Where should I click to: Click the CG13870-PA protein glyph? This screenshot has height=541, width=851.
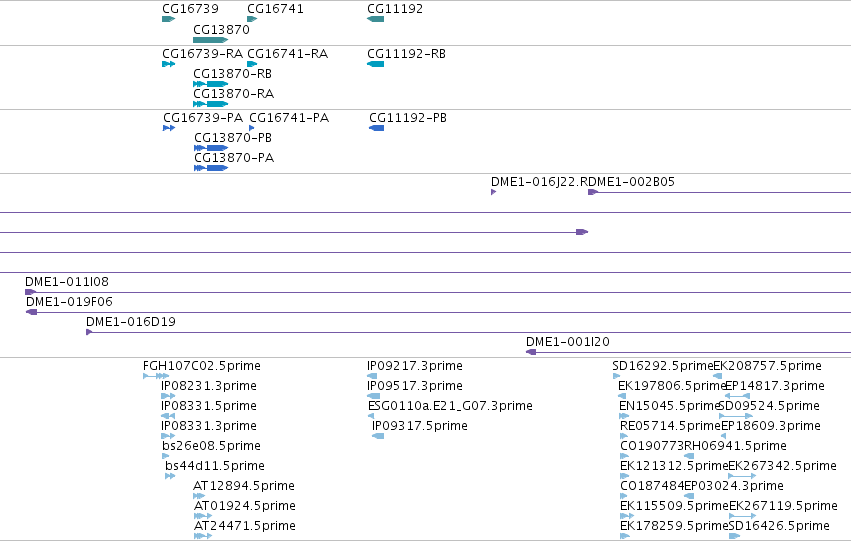tap(211, 168)
